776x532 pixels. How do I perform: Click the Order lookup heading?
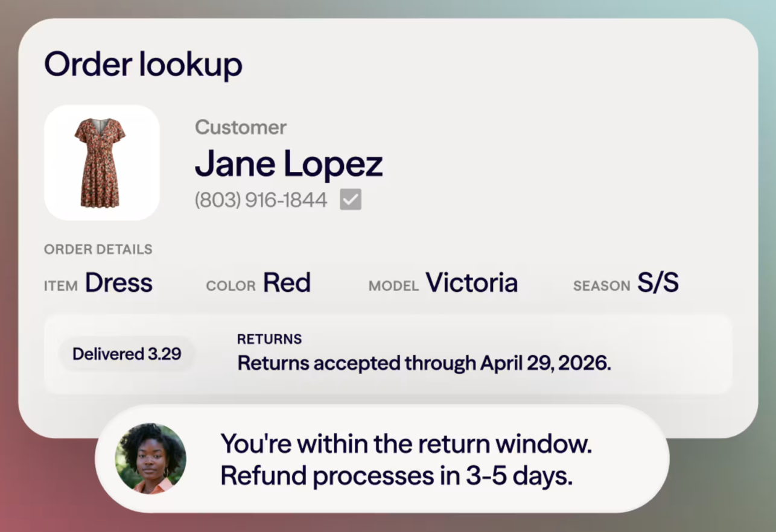click(x=144, y=65)
